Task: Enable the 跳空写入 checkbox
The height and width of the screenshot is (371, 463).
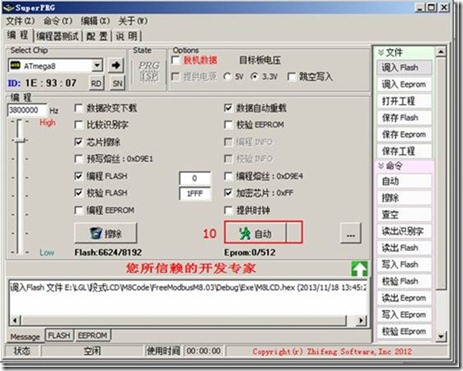Action: [291, 77]
